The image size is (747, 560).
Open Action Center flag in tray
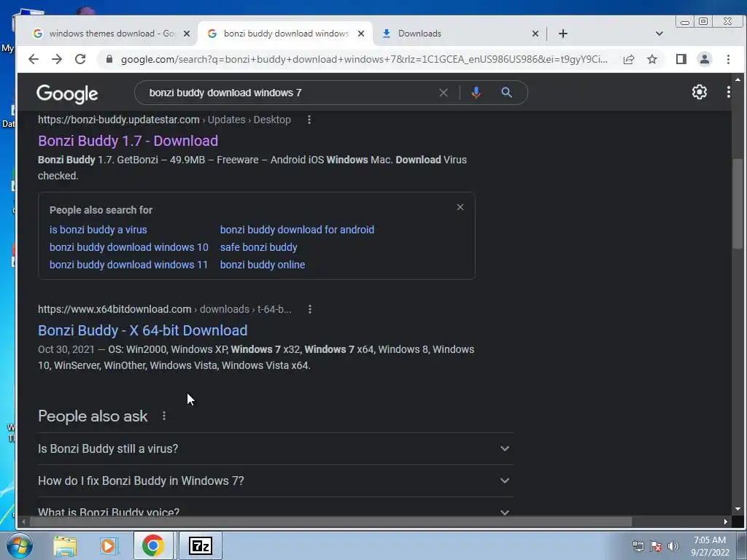pos(656,546)
